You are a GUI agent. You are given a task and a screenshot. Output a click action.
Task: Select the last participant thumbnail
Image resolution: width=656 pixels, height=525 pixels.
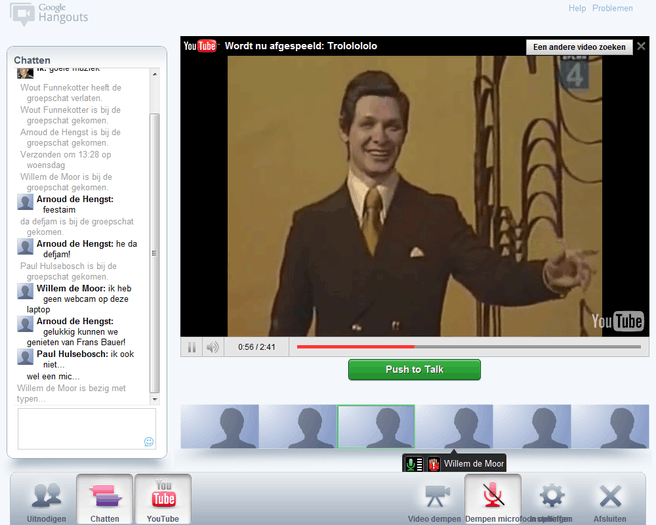(610, 427)
